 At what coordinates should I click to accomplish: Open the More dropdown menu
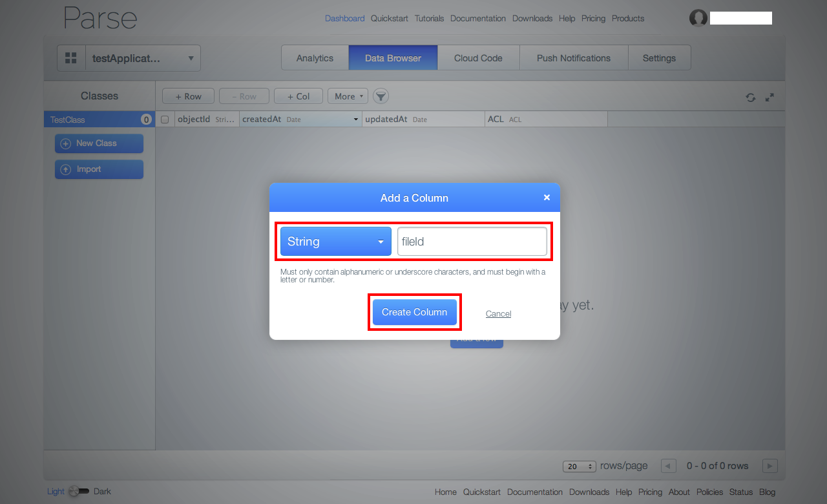pyautogui.click(x=348, y=96)
